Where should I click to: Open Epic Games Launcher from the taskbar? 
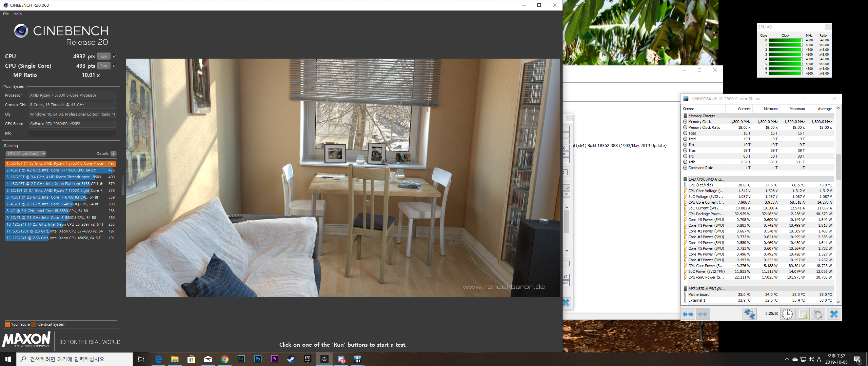[x=308, y=359]
